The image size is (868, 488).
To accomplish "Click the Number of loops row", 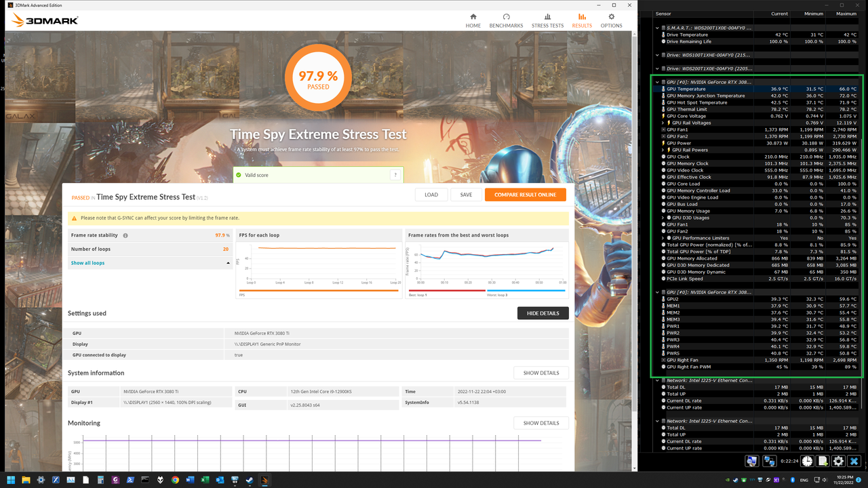I will 151,249.
